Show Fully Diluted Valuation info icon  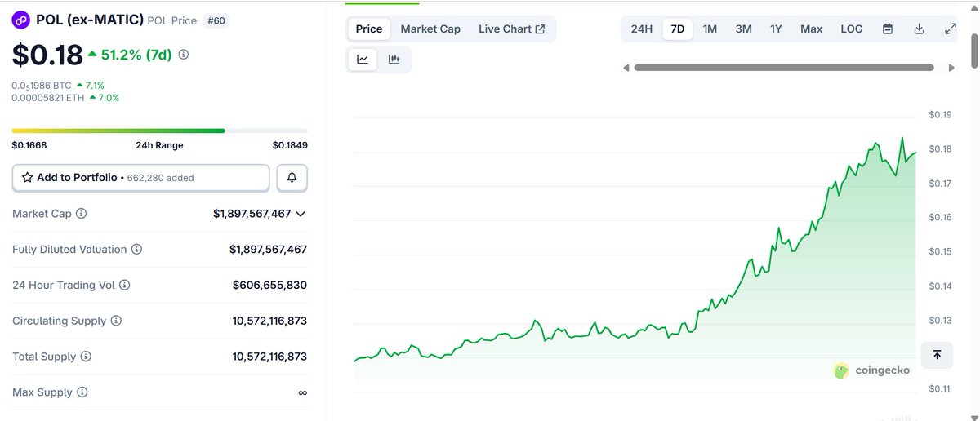pyautogui.click(x=136, y=250)
